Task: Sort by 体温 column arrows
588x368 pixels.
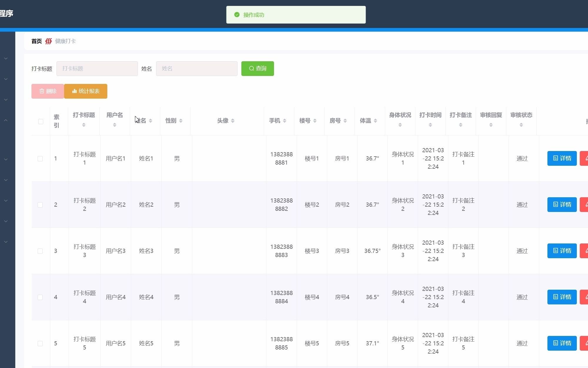Action: 375,121
